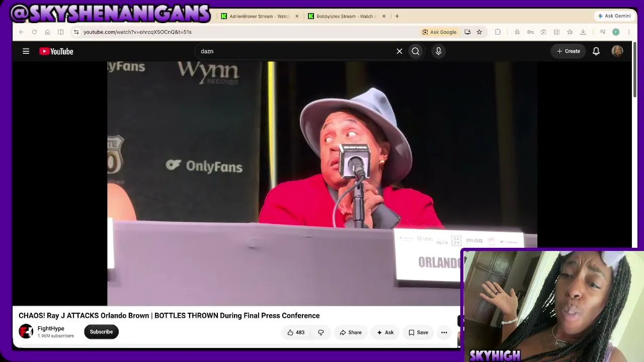Dislike the video

pyautogui.click(x=320, y=332)
